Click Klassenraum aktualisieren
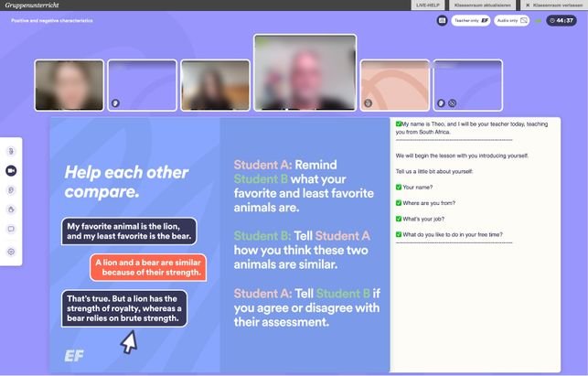 [x=482, y=5]
